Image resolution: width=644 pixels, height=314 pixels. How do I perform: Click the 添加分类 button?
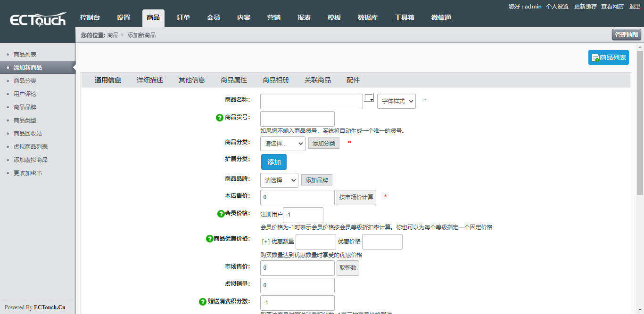[324, 143]
